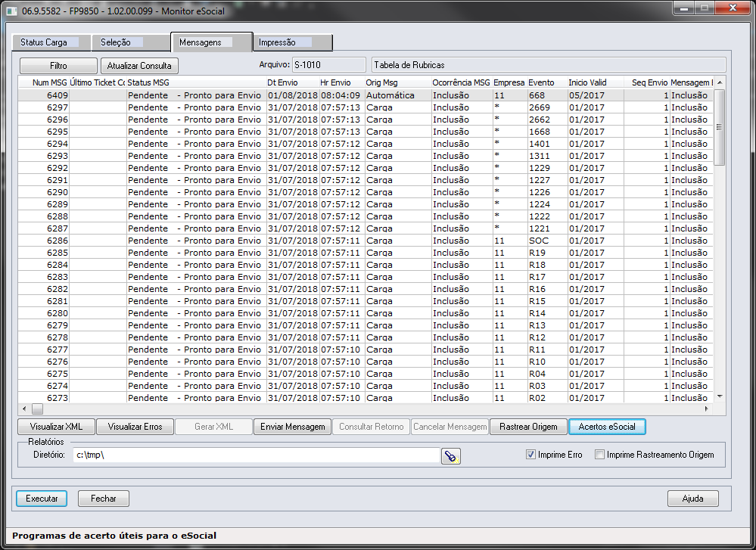Click the directory browse flashlight icon
This screenshot has height=550, width=756.
451,456
